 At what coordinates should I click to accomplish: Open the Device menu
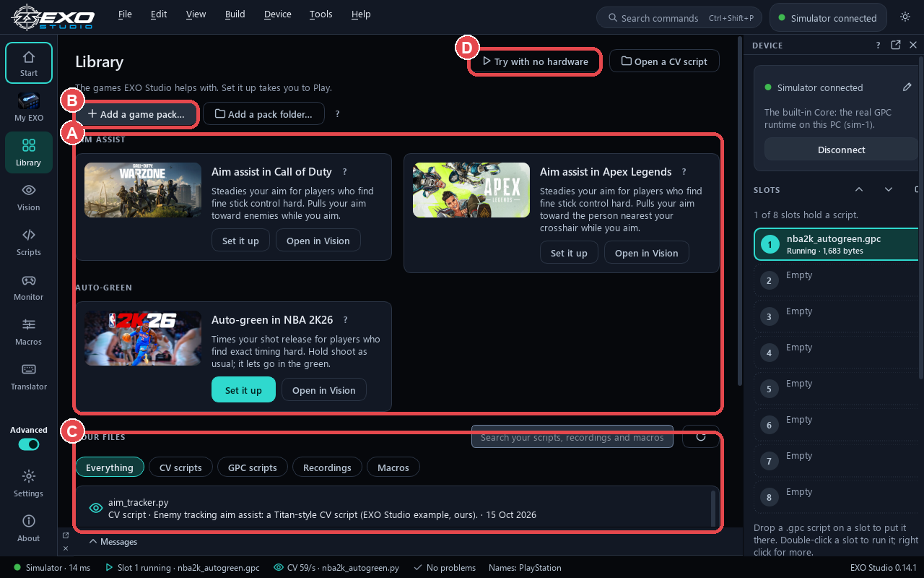point(278,14)
